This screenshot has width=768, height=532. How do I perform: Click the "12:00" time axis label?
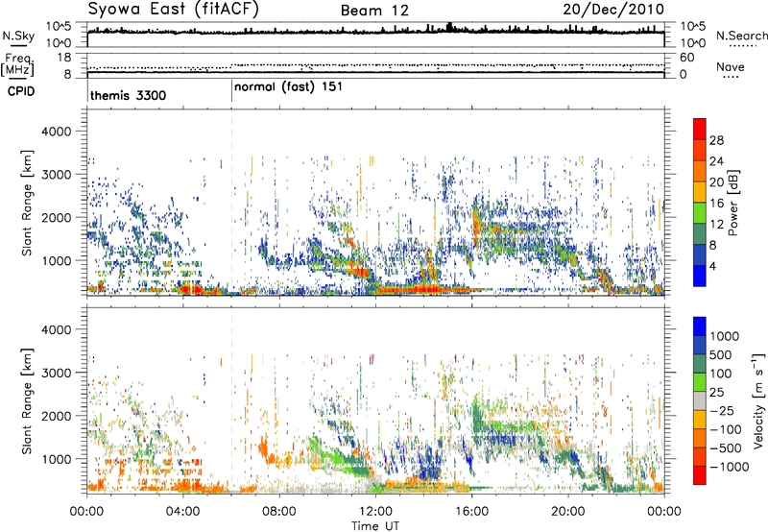pos(375,512)
